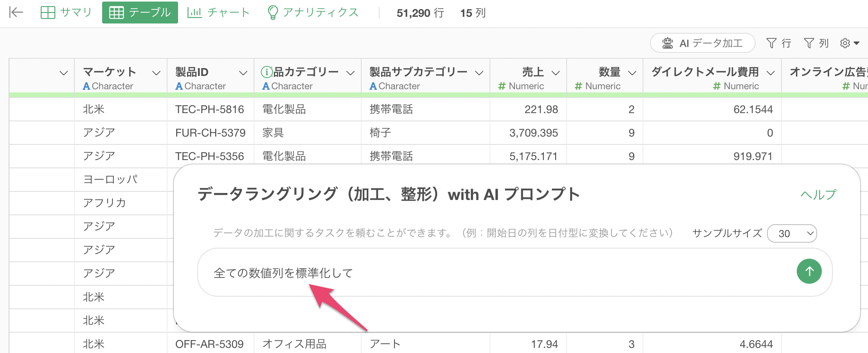Select the テーブル view tab
Viewport: 868px width, 353px height.
coord(140,13)
